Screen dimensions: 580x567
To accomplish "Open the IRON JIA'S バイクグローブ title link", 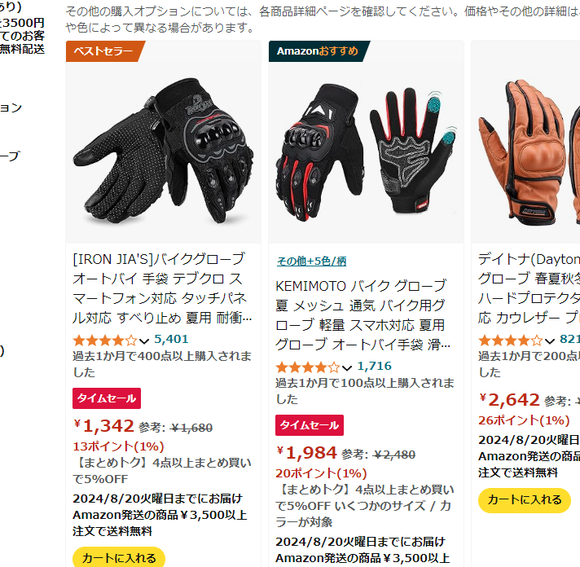I will coord(162,288).
